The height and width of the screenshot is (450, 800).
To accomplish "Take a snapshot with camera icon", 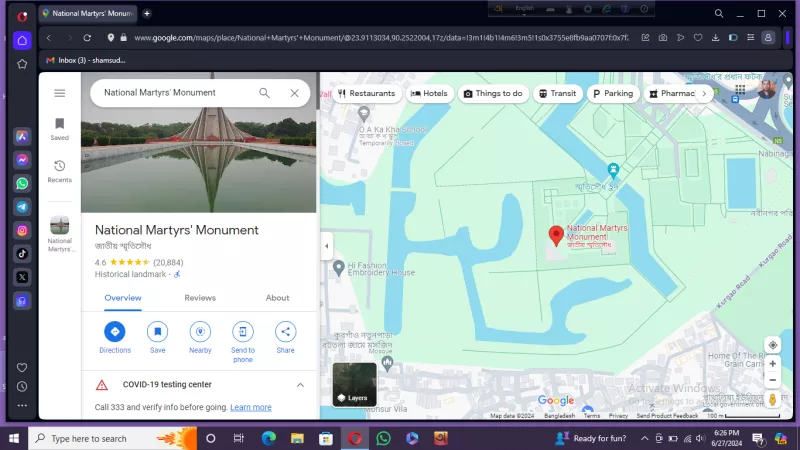I will (663, 38).
